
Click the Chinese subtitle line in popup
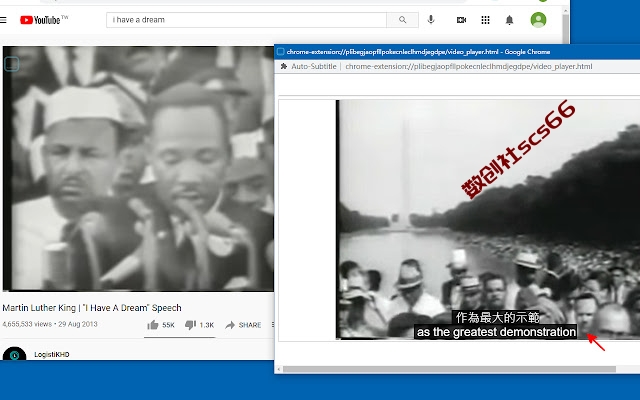[x=498, y=317]
